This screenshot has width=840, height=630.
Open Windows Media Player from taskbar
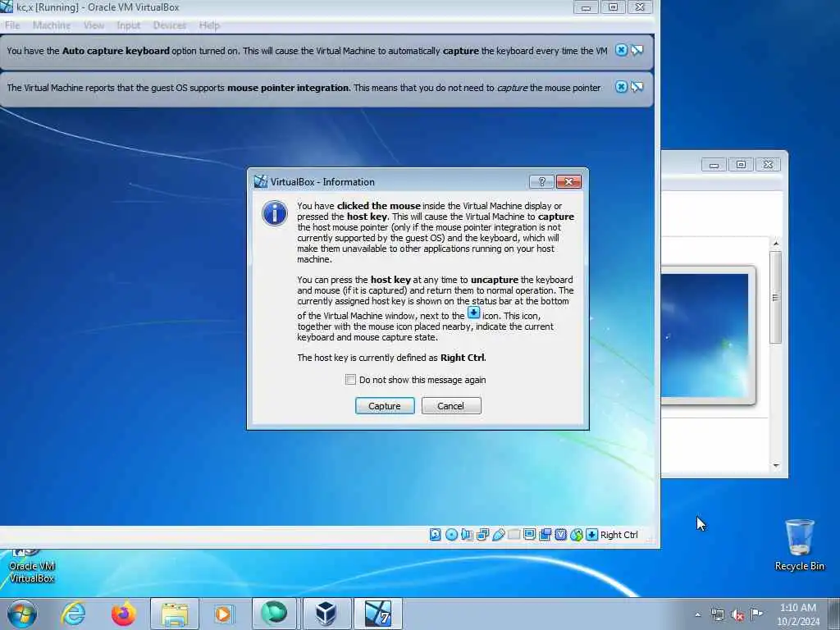pyautogui.click(x=224, y=614)
